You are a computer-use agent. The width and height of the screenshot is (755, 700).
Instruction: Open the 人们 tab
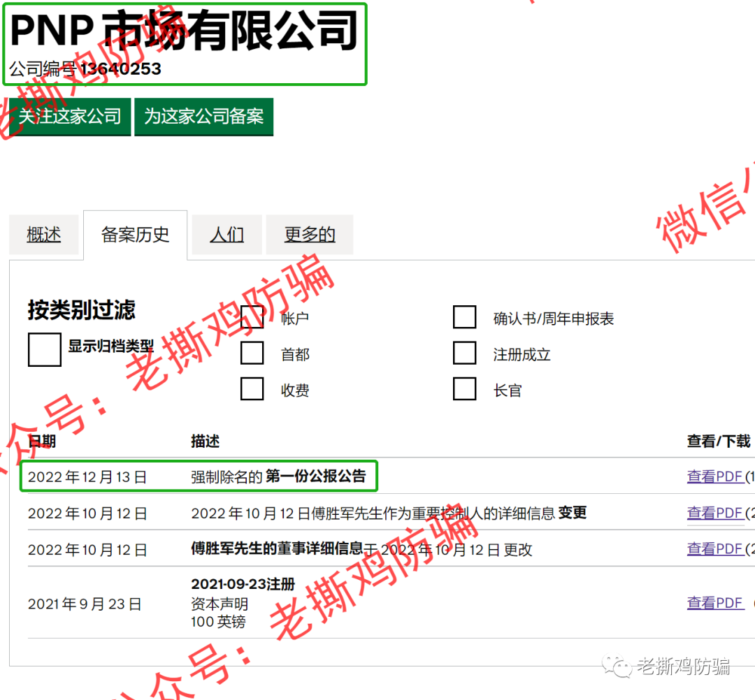[226, 234]
